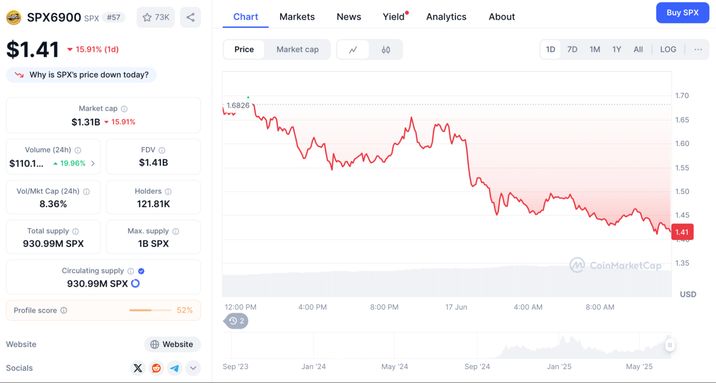Open the News tab
This screenshot has width=716, height=383.
348,17
